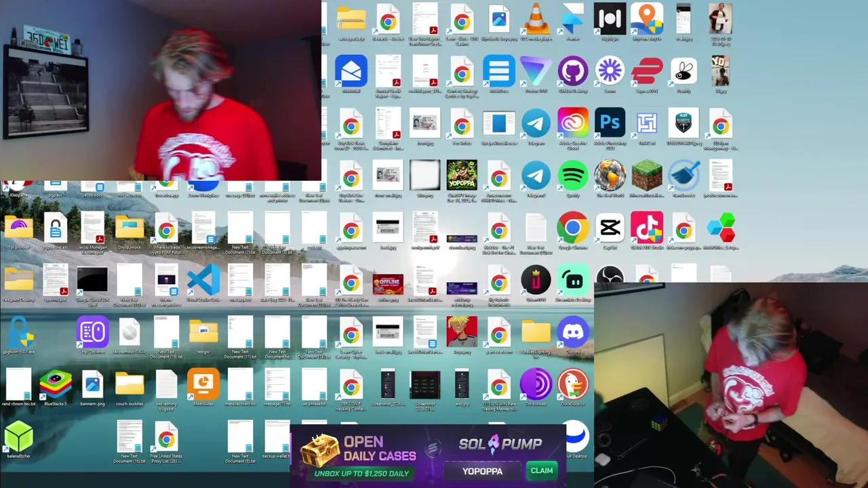Launch Google Chrome desktop shortcut
This screenshot has height=488, width=868.
[573, 228]
